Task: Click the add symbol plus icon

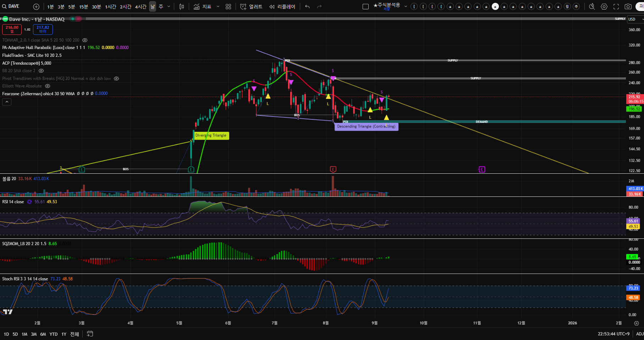Action: point(36,7)
